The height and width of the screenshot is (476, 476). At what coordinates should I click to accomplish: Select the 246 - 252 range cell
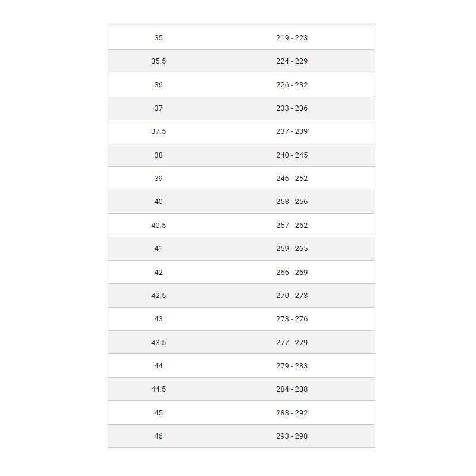pyautogui.click(x=292, y=178)
